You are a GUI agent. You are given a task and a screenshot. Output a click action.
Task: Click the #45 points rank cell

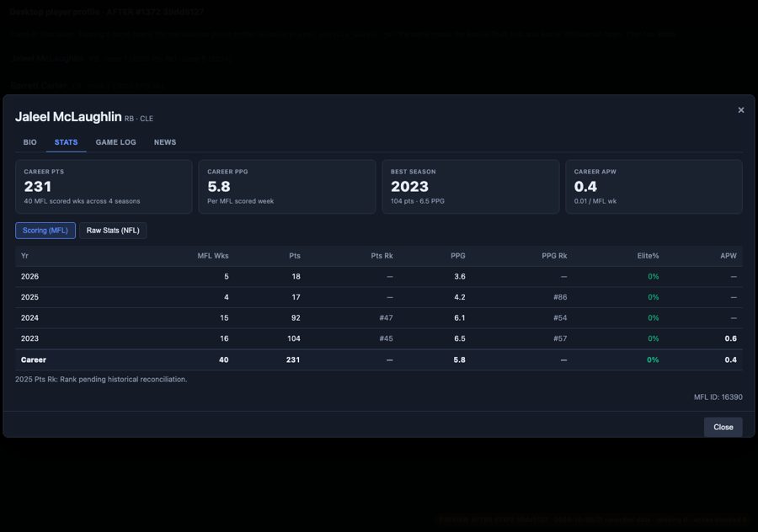387,338
